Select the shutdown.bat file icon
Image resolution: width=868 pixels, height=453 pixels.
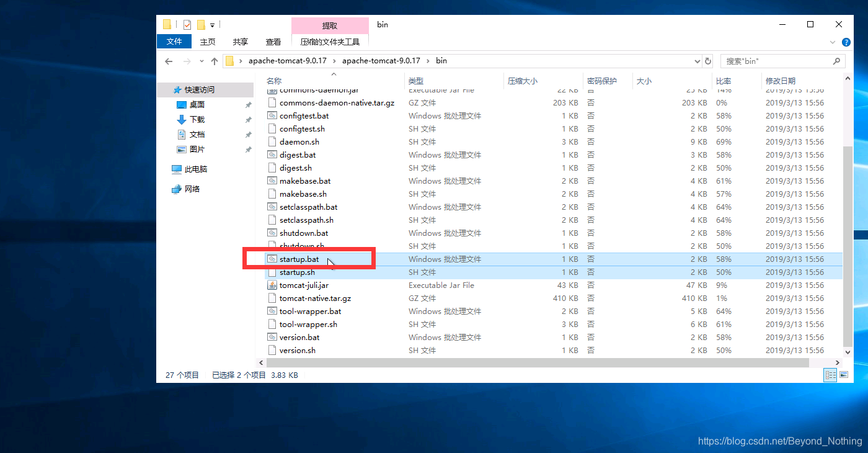(x=272, y=233)
